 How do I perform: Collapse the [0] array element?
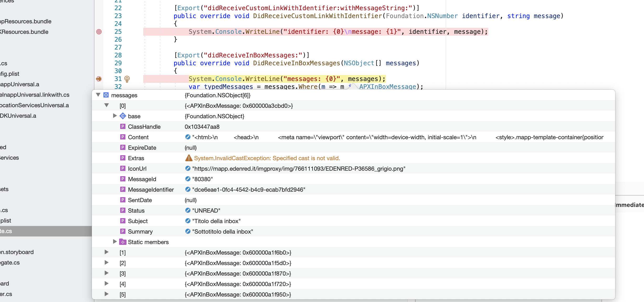pyautogui.click(x=107, y=105)
